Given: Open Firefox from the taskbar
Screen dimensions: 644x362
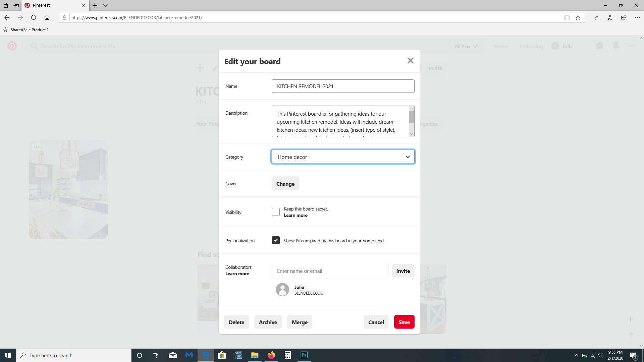Looking at the screenshot, I should pyautogui.click(x=271, y=355).
